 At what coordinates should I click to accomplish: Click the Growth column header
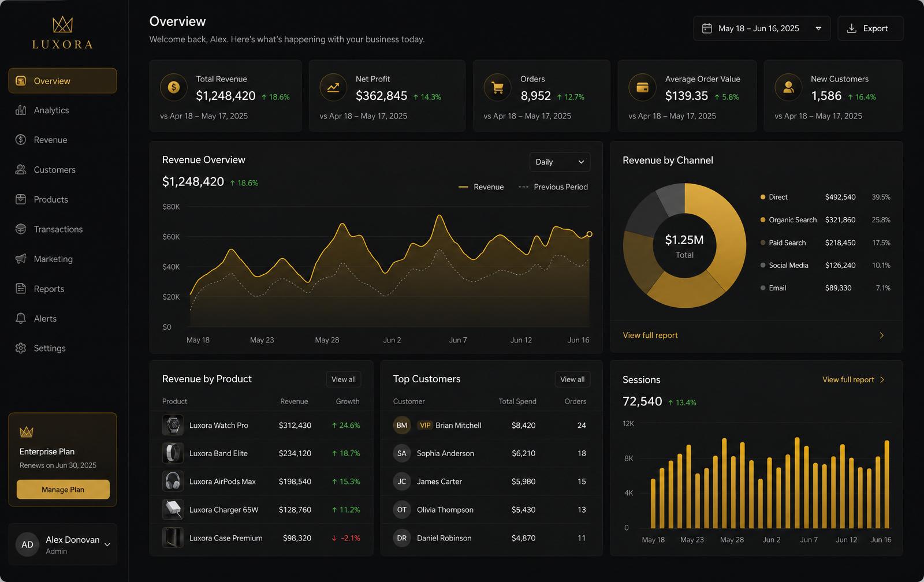pos(348,401)
